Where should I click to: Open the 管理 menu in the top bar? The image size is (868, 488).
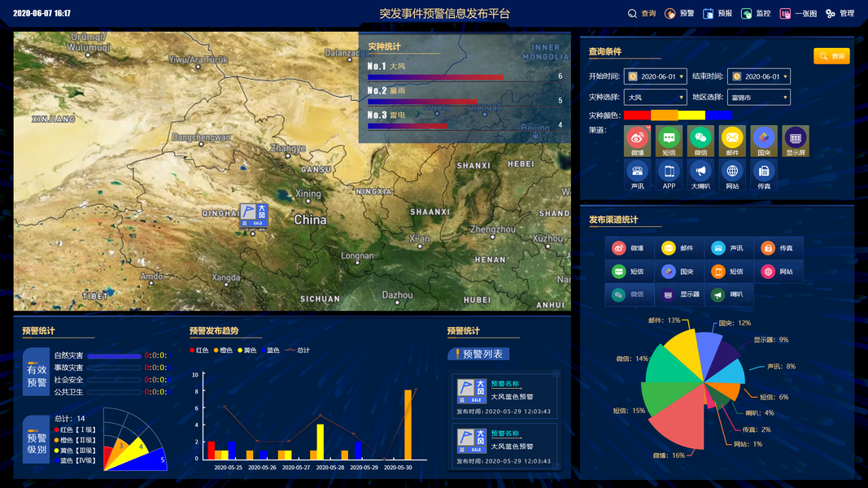click(840, 13)
